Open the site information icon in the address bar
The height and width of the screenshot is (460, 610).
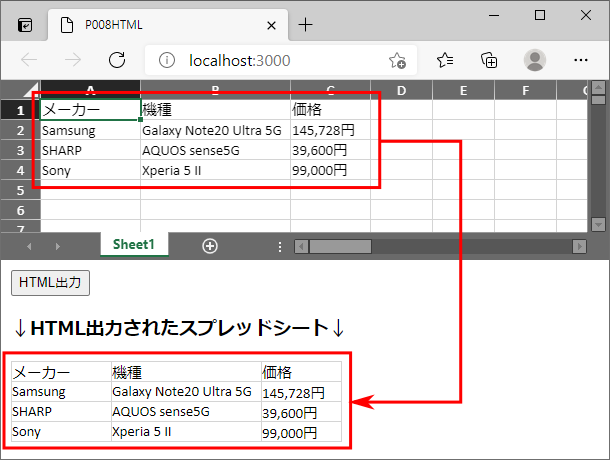pyautogui.click(x=167, y=60)
